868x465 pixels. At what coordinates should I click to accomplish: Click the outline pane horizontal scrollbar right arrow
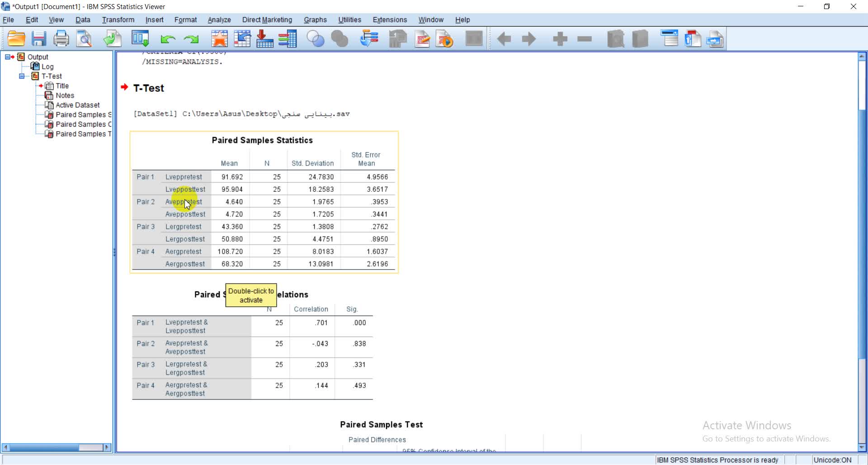click(x=107, y=447)
